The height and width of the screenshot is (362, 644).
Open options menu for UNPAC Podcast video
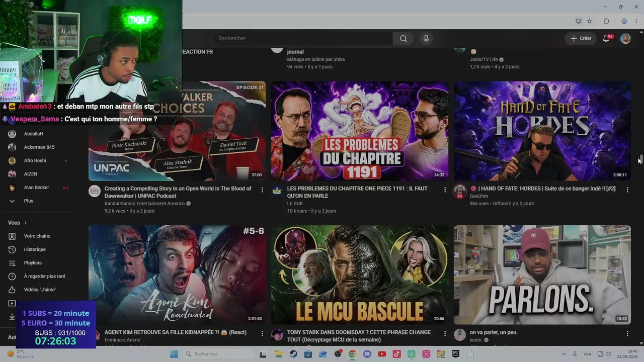262,190
